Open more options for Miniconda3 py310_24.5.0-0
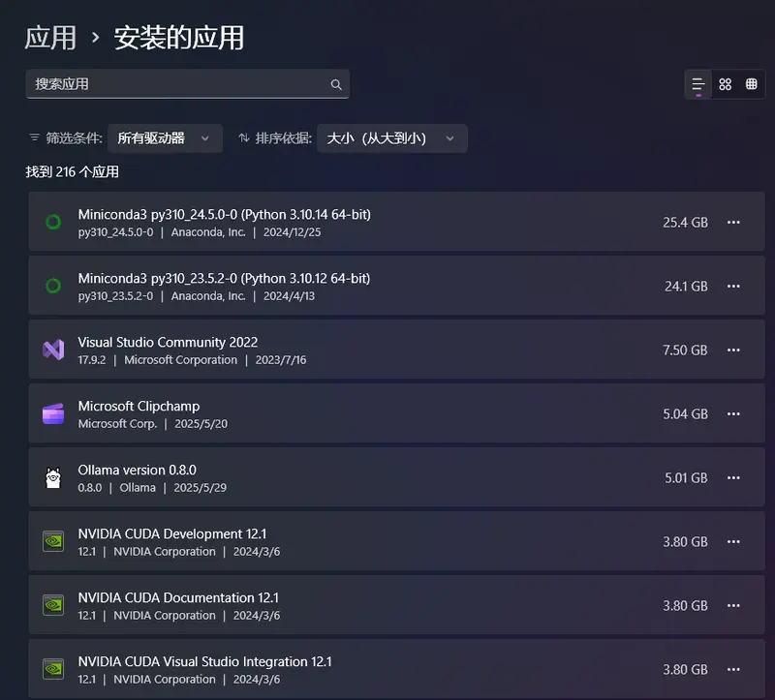Screen dimensions: 775x700 (733, 223)
